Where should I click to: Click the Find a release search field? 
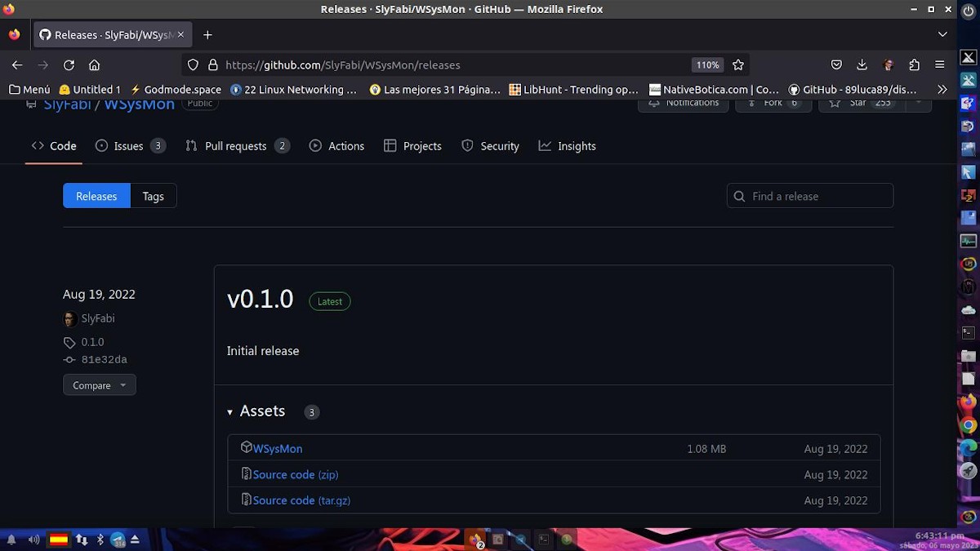pos(810,196)
